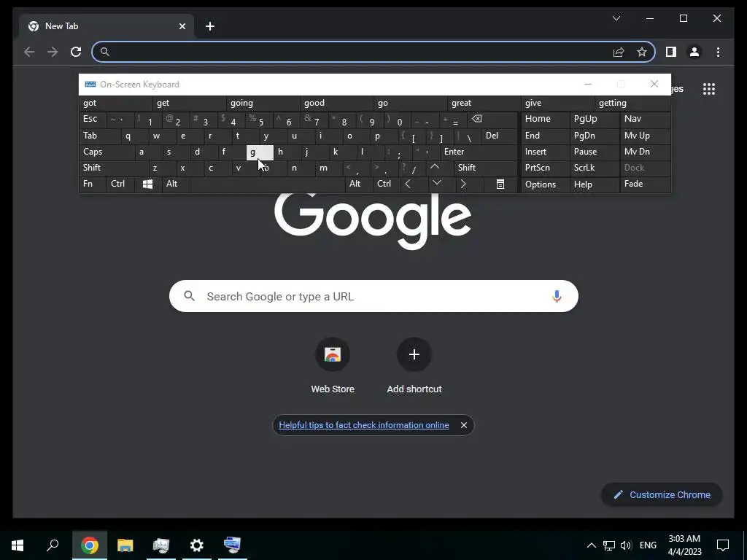
Task: Toggle the left Alt key on On-Screen Keyboard
Action: [176, 184]
